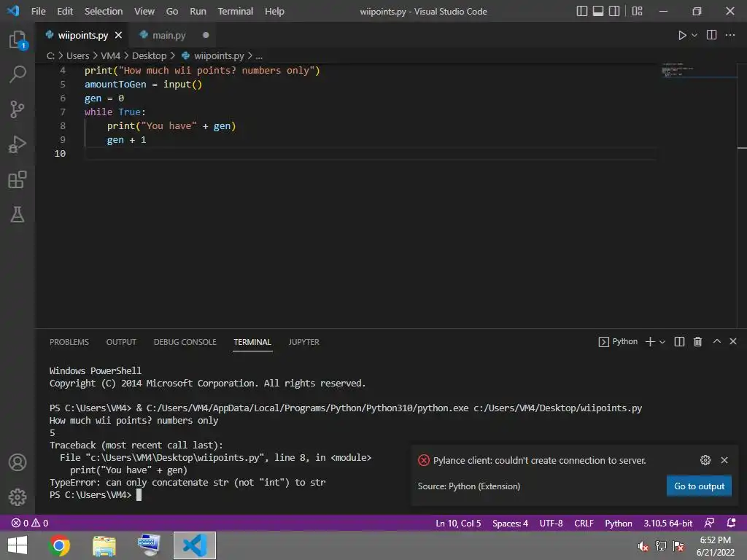Viewport: 747px width, 560px height.
Task: Change encoding via UTF-8 status item
Action: coord(551,523)
